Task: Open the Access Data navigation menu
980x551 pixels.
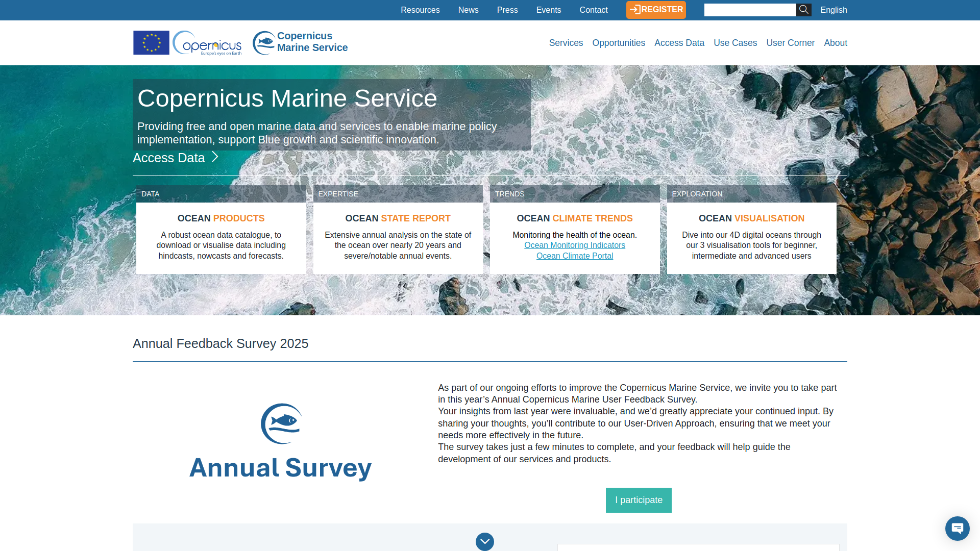Action: tap(679, 43)
